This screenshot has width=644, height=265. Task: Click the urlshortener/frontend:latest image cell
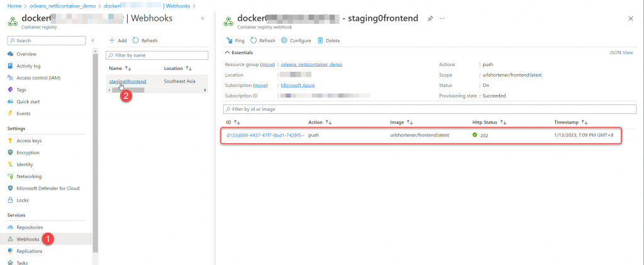coord(419,135)
